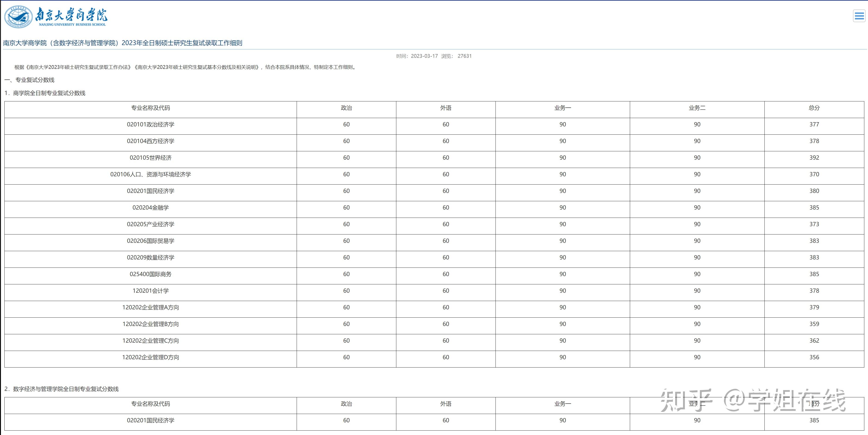868x435 pixels.
Task: Click the 120201会计学 major cell
Action: tap(150, 291)
